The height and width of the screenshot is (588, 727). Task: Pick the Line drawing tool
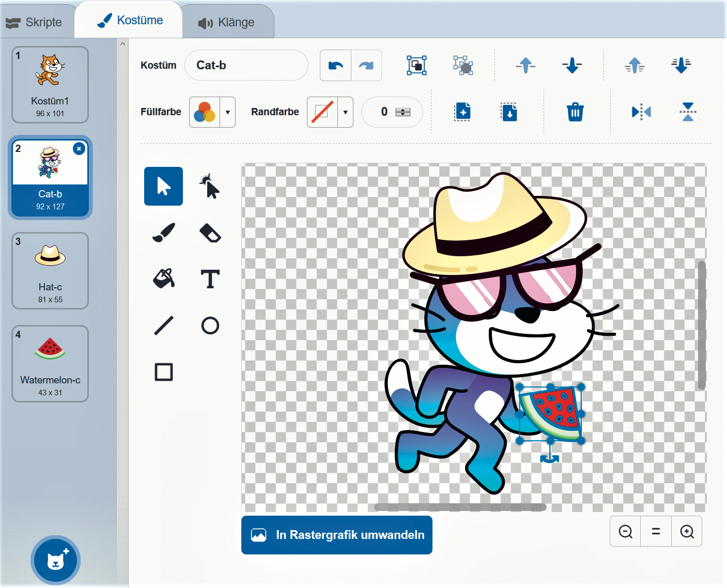point(164,326)
